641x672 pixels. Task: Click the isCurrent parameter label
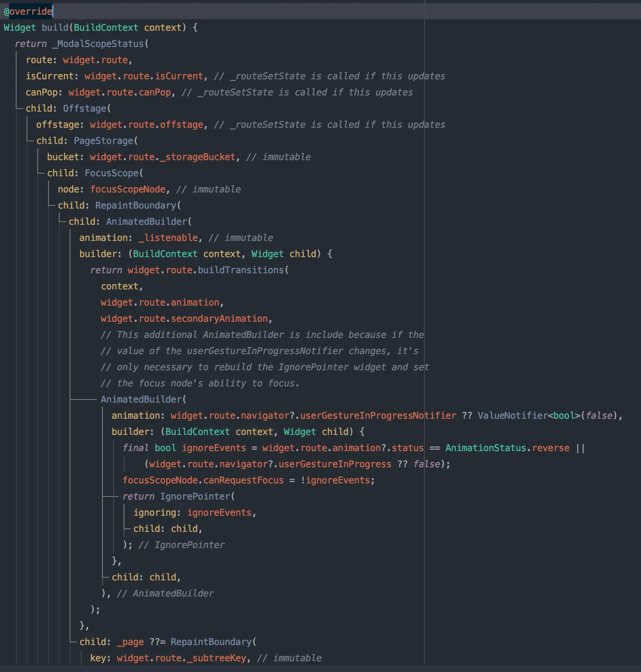click(x=50, y=76)
